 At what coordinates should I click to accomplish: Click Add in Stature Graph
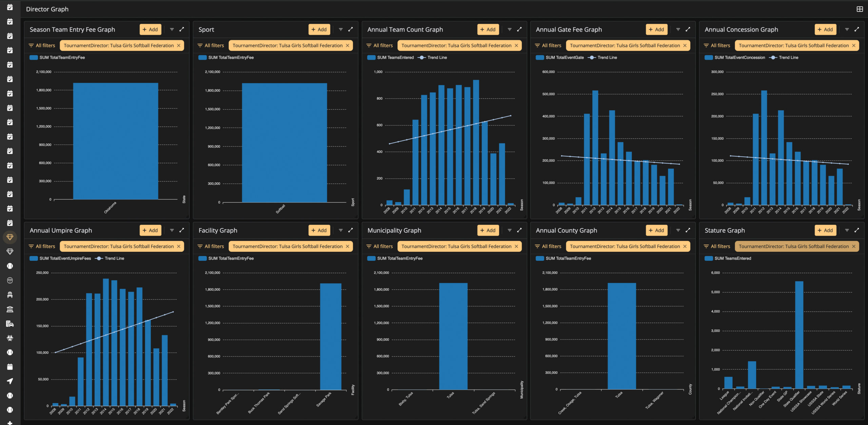tap(826, 230)
